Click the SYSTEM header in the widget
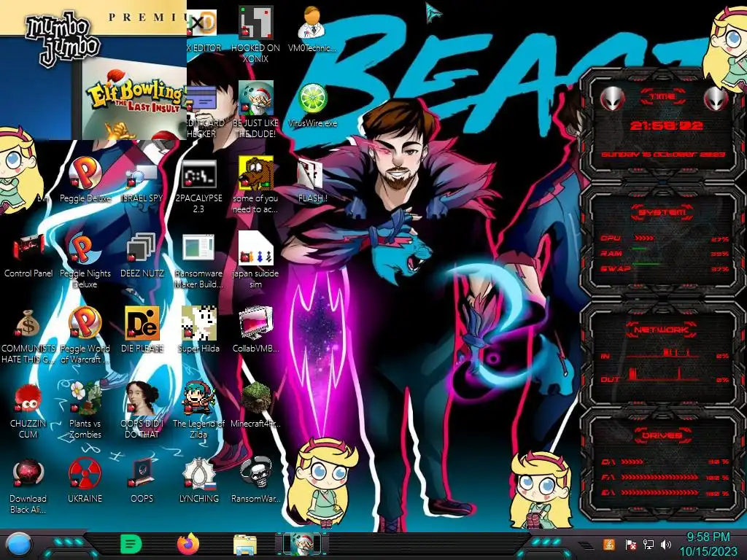 (662, 212)
